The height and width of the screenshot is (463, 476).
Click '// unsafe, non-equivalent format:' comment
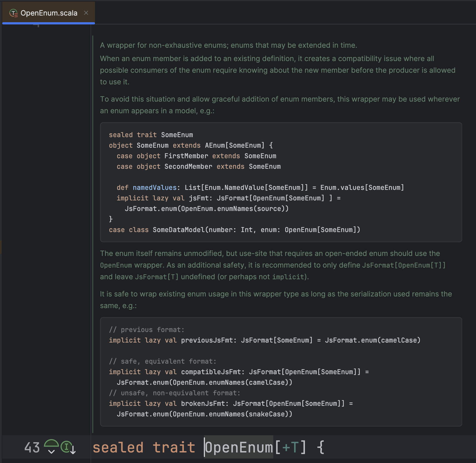[x=174, y=393]
